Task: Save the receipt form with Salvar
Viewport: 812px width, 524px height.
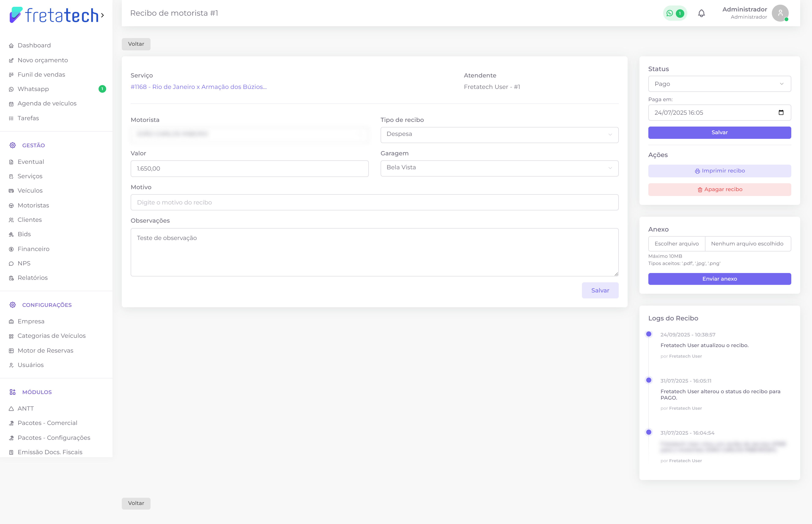Action: [x=600, y=291]
